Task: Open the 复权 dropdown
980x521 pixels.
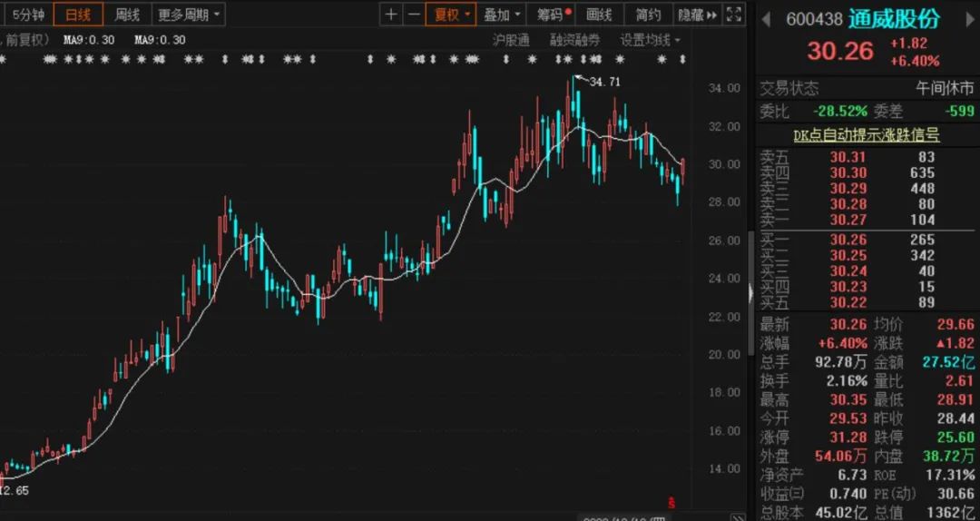Action: pyautogui.click(x=451, y=15)
